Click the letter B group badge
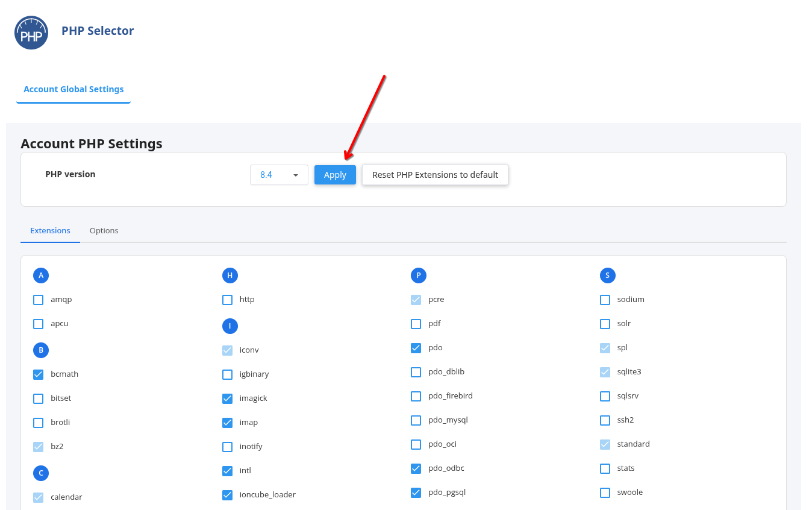Screen dimensions: 812x510 coord(41,350)
